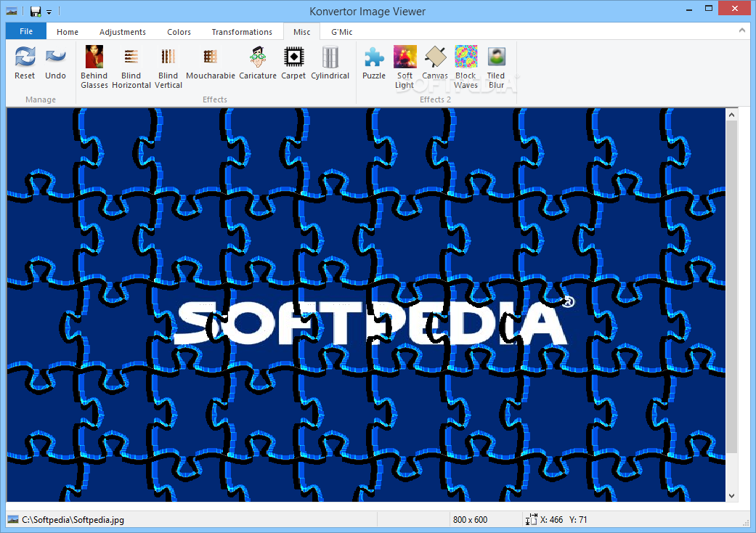Click the vertical scrollbar up arrow
Screen dimensions: 756x533
[731, 115]
